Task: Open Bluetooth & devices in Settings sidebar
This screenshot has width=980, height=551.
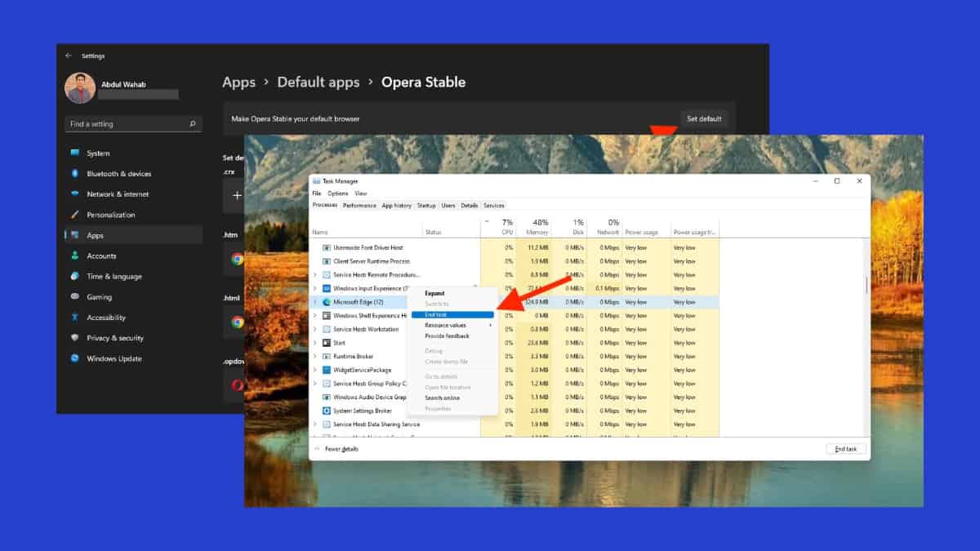Action: click(133, 174)
